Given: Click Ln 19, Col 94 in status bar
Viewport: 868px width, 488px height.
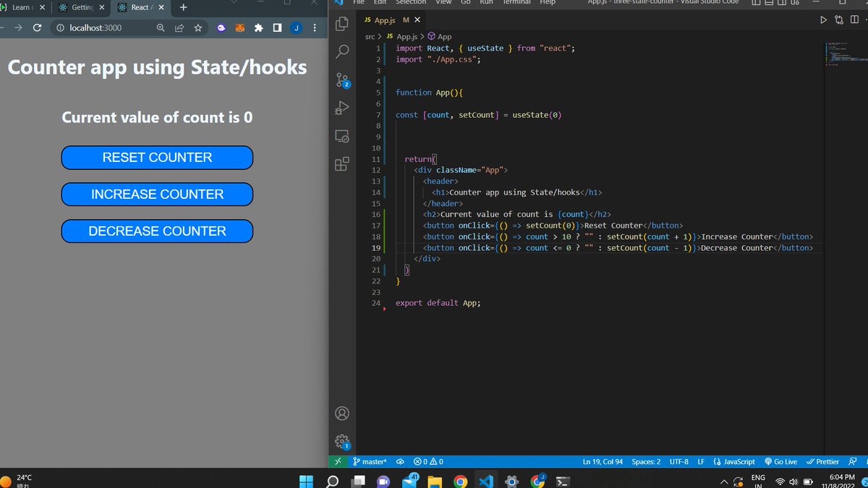Looking at the screenshot, I should pos(603,461).
